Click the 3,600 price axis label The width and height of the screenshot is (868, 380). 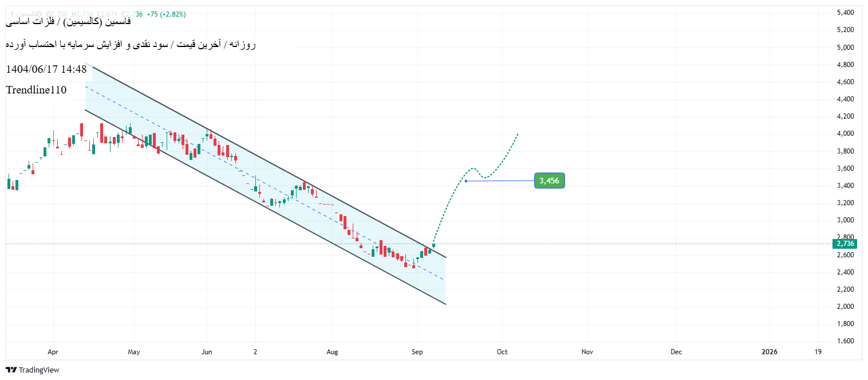point(845,169)
